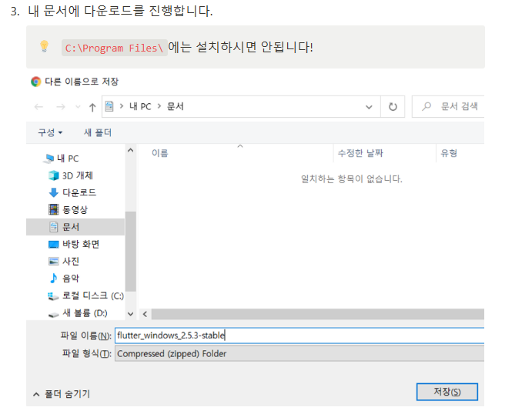Click the 저장 save button
The height and width of the screenshot is (414, 532).
pyautogui.click(x=447, y=392)
